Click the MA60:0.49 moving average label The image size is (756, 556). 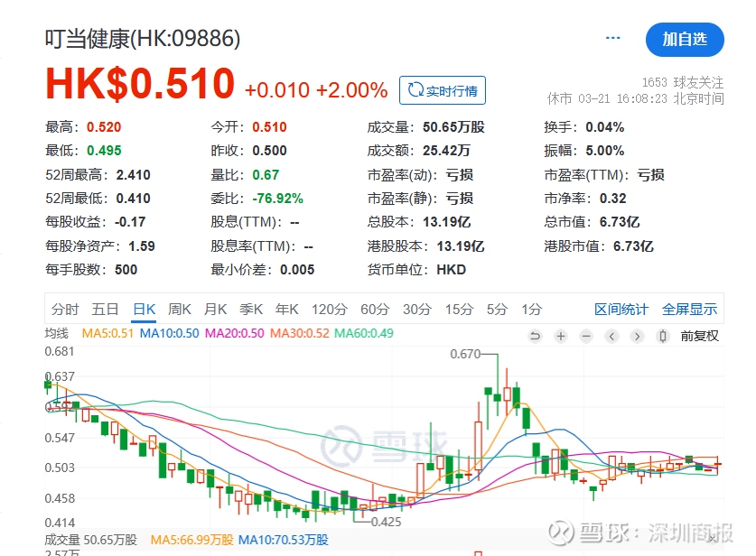364,333
